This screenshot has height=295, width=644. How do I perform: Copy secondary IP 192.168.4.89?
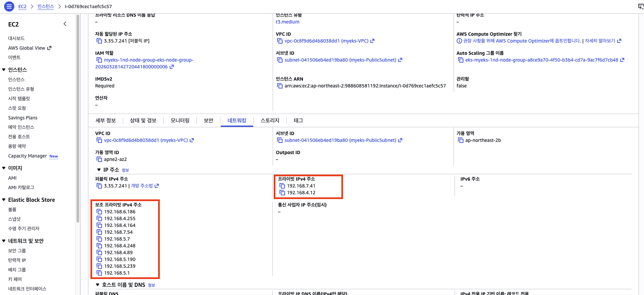coord(99,252)
